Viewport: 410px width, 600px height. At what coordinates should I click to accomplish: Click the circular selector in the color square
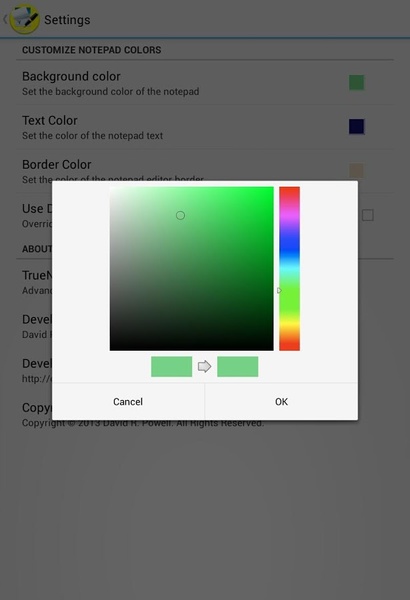(x=180, y=215)
